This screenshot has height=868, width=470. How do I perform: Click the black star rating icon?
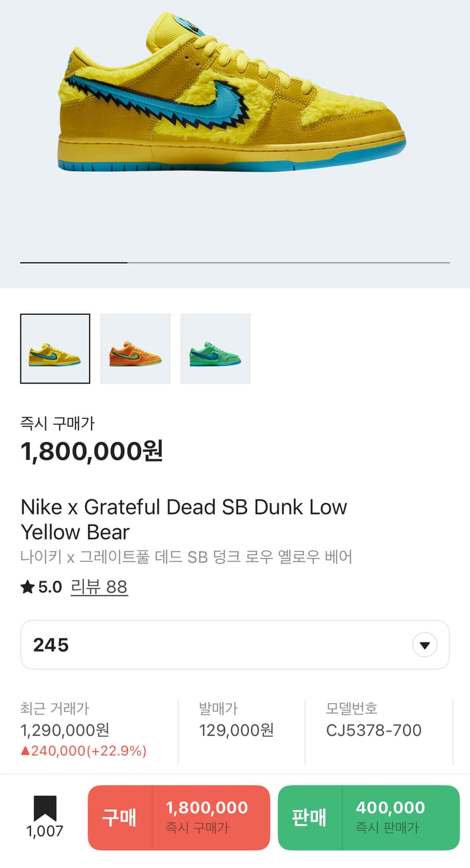(x=27, y=587)
